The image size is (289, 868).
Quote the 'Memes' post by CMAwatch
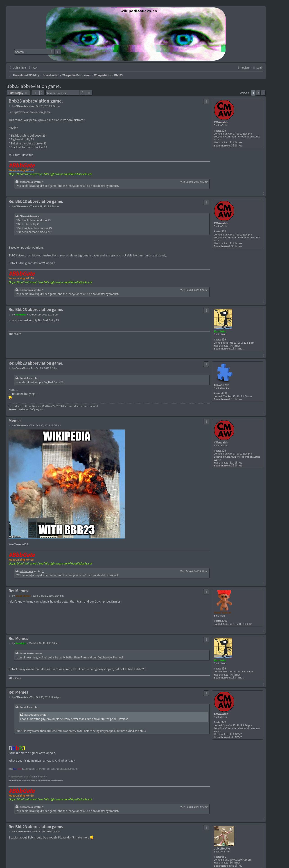206,422
